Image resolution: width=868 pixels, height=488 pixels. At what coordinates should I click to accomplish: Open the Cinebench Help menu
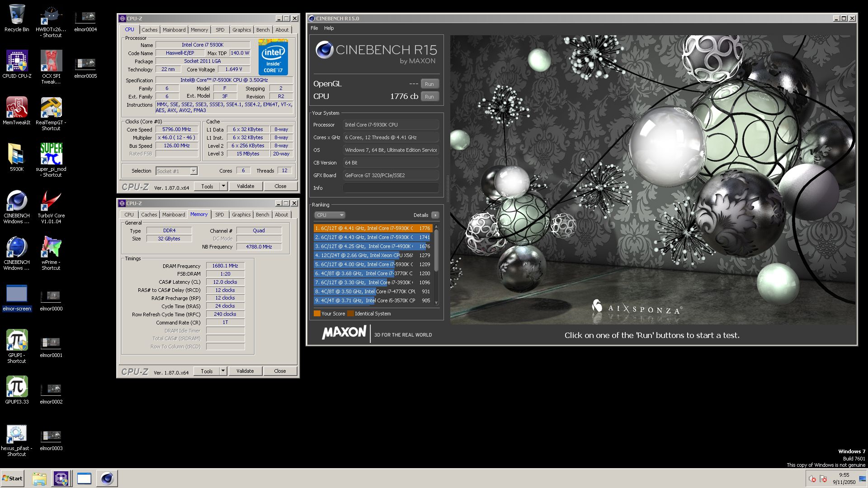(329, 28)
